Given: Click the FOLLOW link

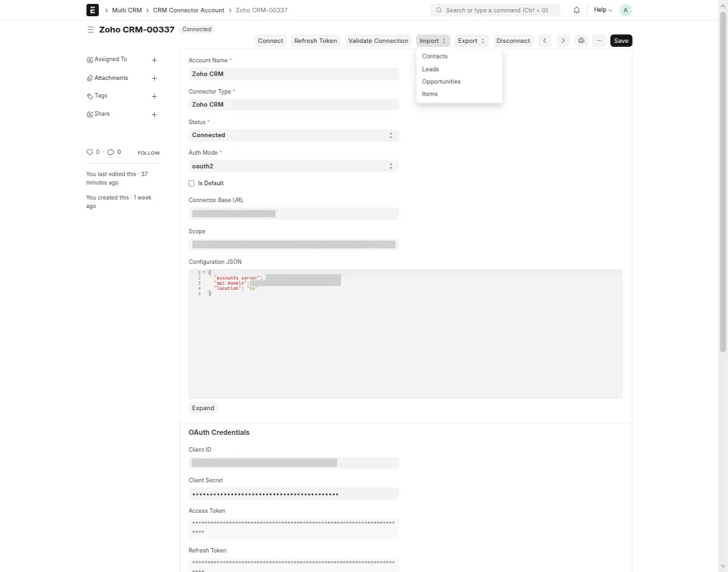Looking at the screenshot, I should coord(149,153).
